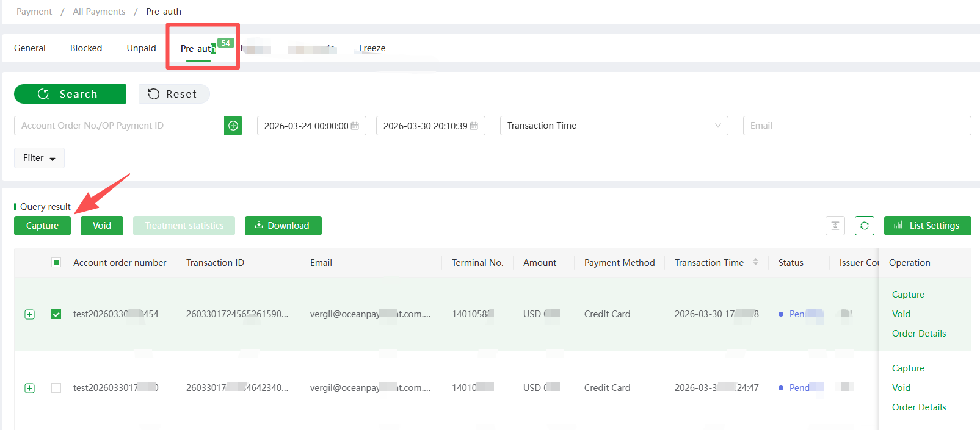Click the Transaction ID column header
This screenshot has height=430, width=980.
tap(215, 263)
